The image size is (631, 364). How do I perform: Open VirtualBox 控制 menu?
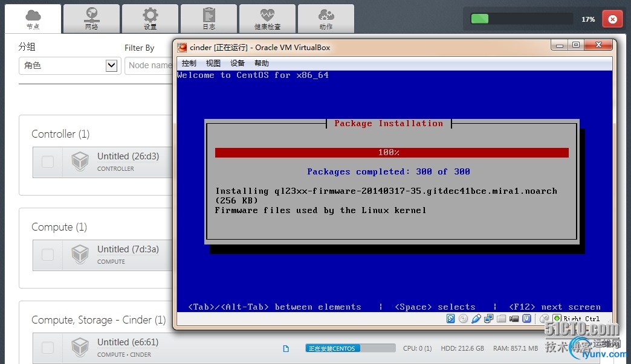189,63
